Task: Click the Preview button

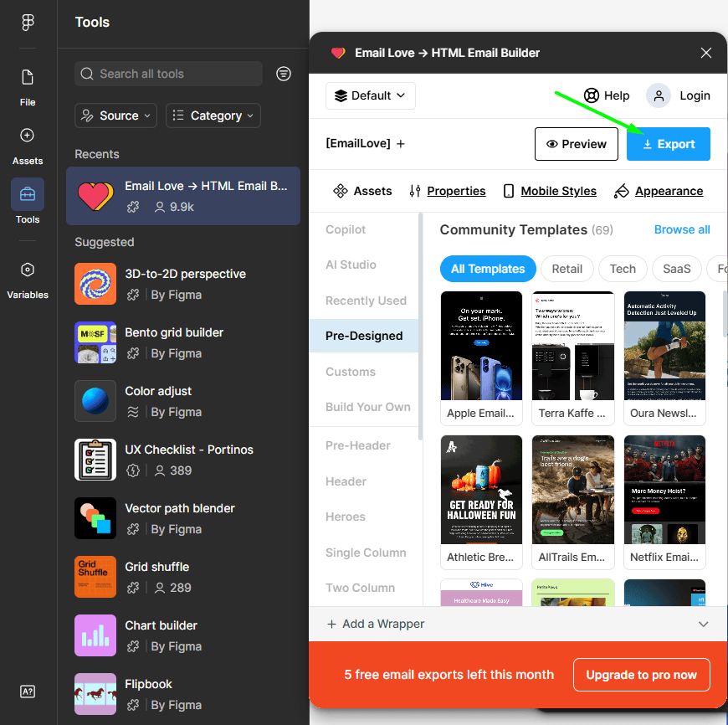Action: coord(577,144)
